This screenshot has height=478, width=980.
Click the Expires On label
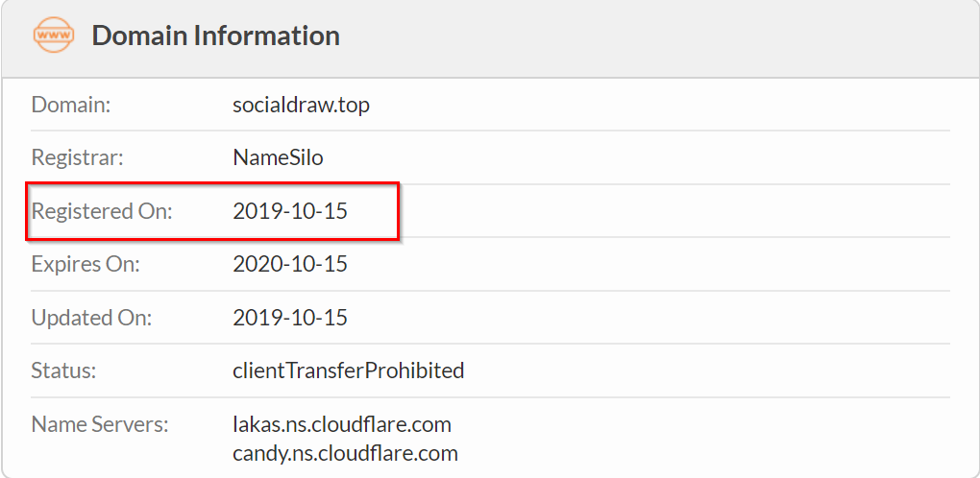[x=86, y=265]
